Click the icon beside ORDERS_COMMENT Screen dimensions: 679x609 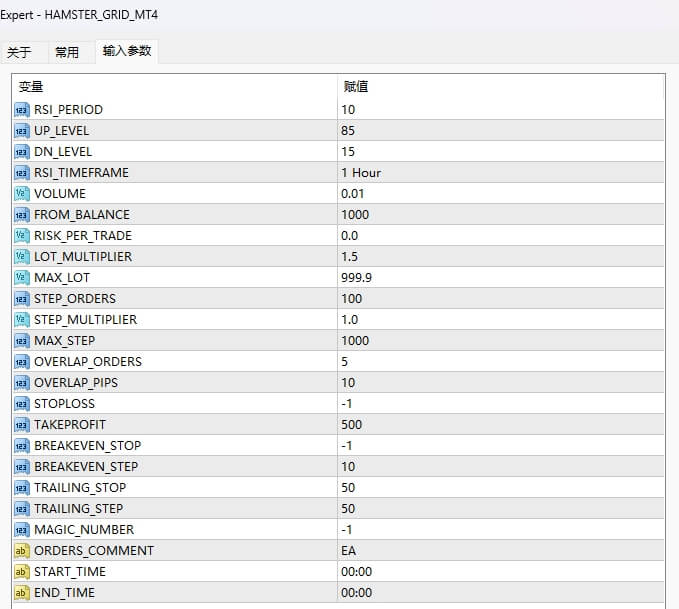point(22,550)
